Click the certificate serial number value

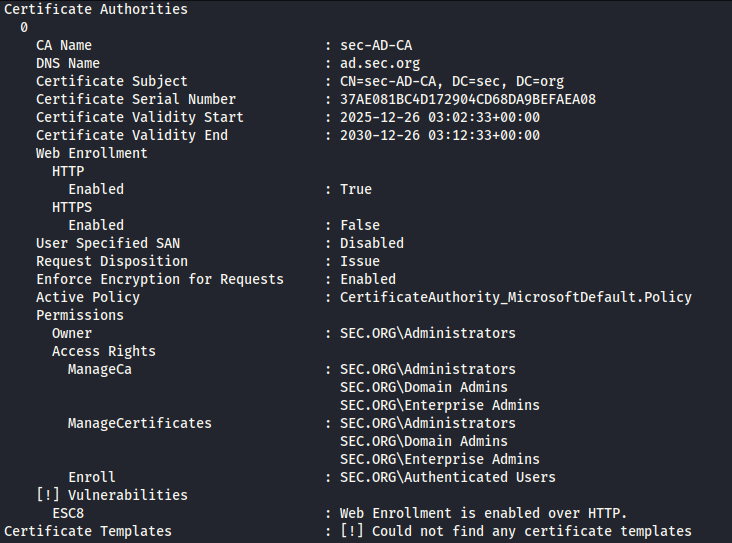click(x=468, y=99)
